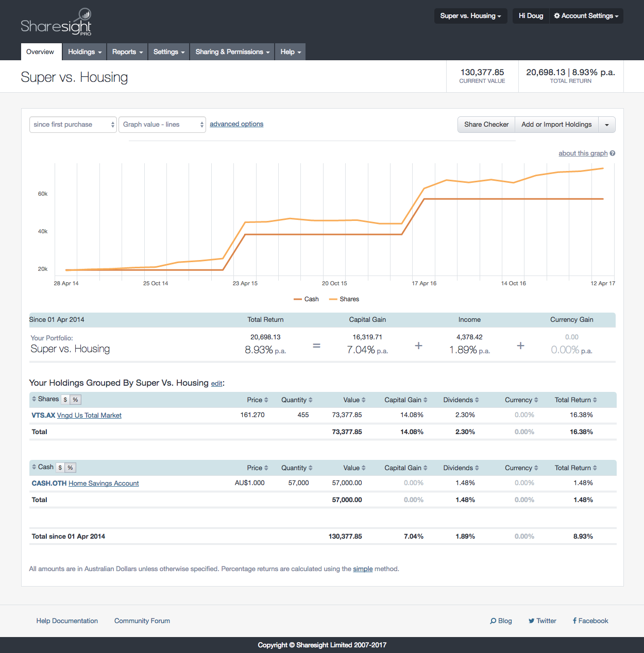
Task: Toggle percentage display in the Shares table header
Action: tap(75, 399)
